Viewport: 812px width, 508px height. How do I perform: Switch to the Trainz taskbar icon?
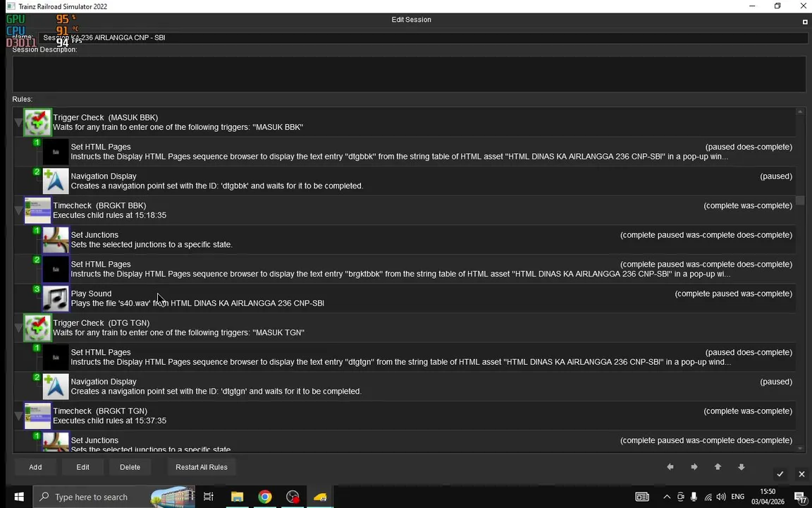[x=320, y=497]
